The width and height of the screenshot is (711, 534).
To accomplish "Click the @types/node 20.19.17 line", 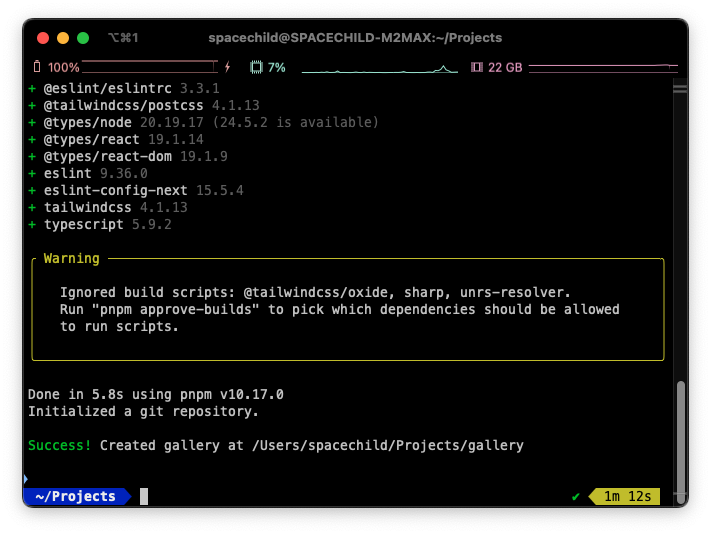I will tap(203, 122).
